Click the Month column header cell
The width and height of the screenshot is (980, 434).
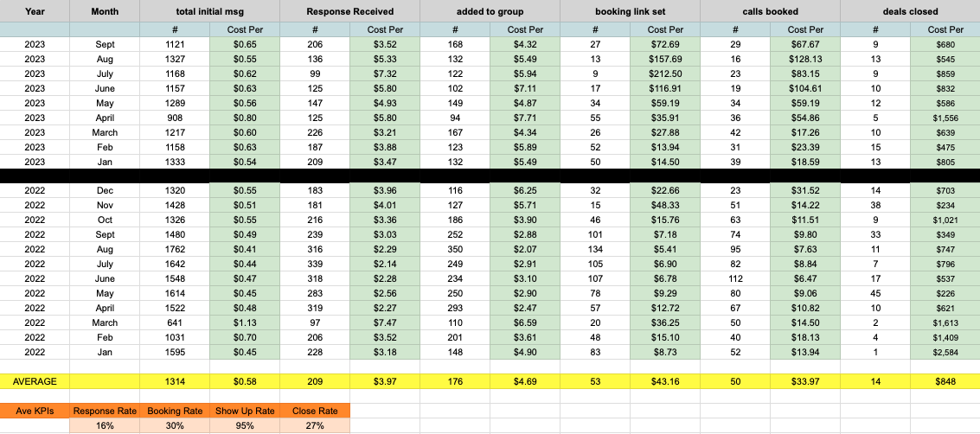coord(105,11)
